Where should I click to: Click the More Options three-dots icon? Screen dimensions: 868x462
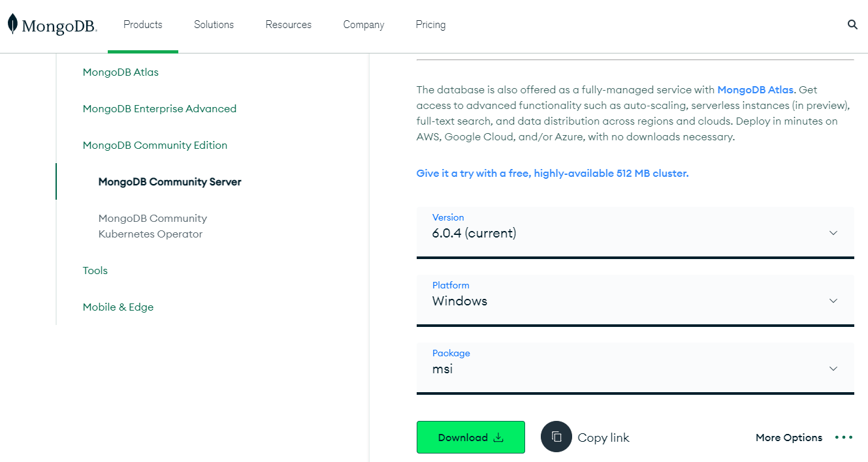pos(844,437)
